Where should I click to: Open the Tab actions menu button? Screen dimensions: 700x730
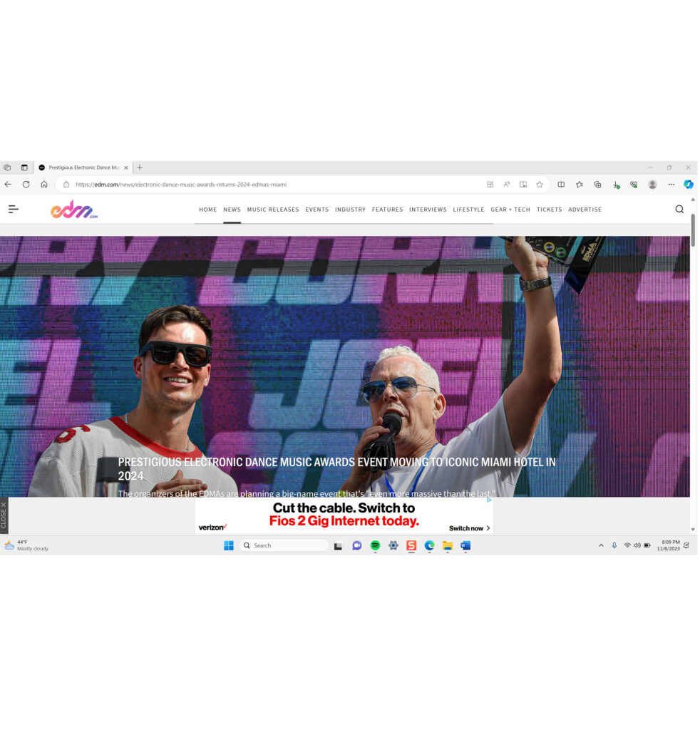(x=24, y=168)
